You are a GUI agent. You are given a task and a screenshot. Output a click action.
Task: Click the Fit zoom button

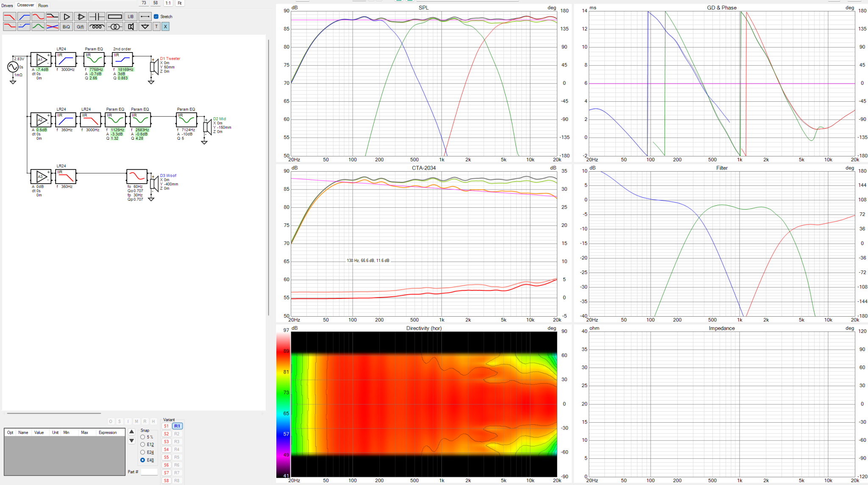coord(180,3)
